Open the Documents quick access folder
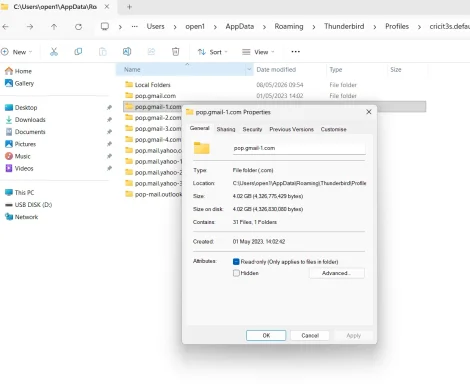 pyautogui.click(x=25, y=132)
